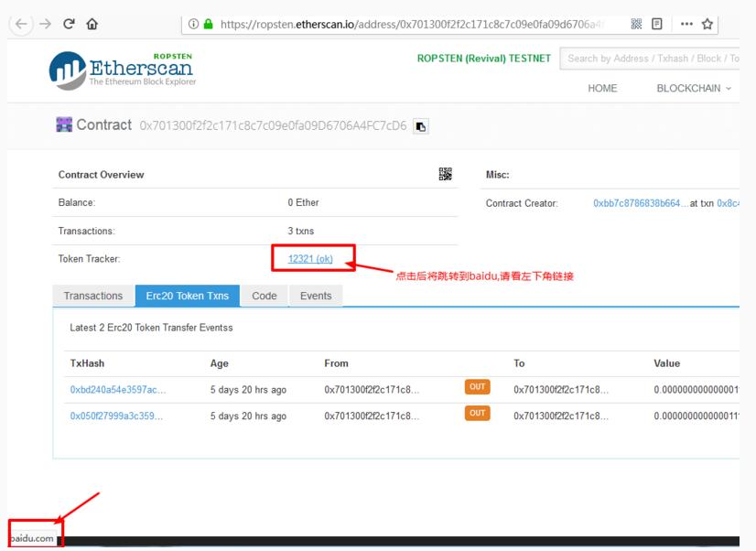Bookmark this page with the star icon
Image resolution: width=756 pixels, height=551 pixels.
[707, 24]
